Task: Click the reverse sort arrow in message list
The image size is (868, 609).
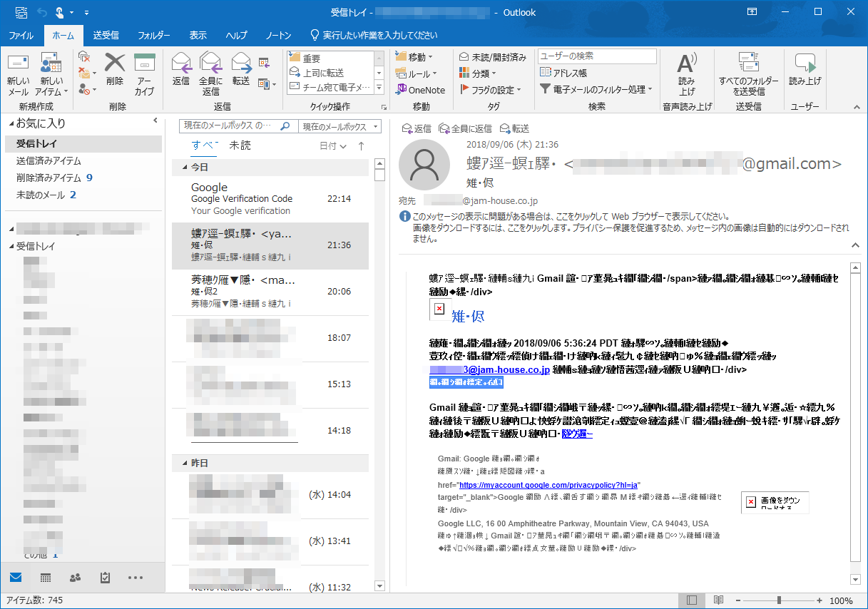Action: pyautogui.click(x=361, y=146)
